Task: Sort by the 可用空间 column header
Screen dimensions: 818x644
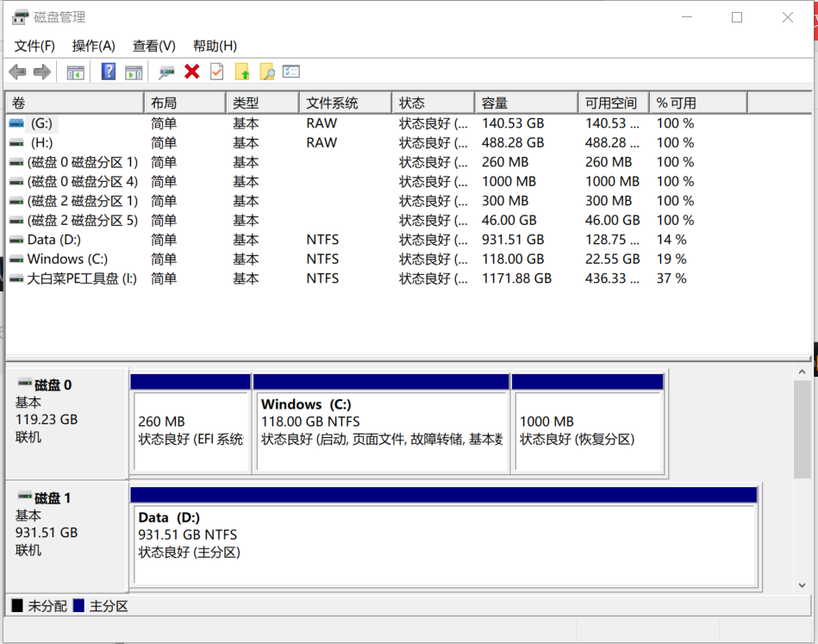Action: 614,103
